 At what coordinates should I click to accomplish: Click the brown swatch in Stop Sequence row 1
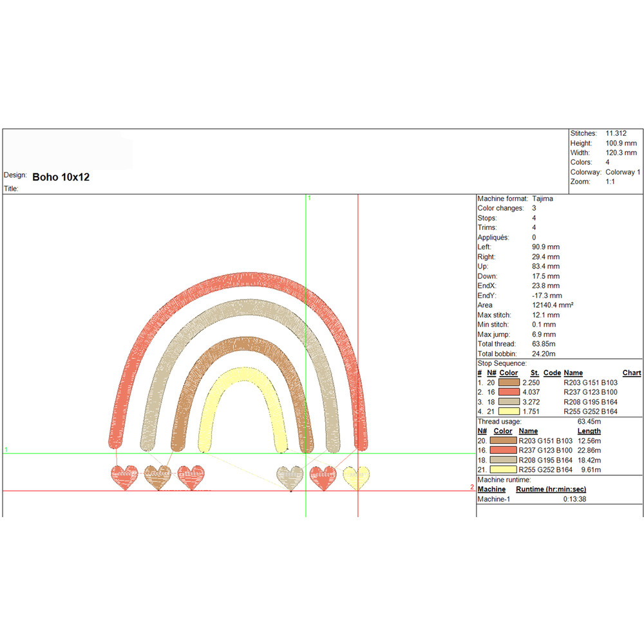[x=509, y=383]
